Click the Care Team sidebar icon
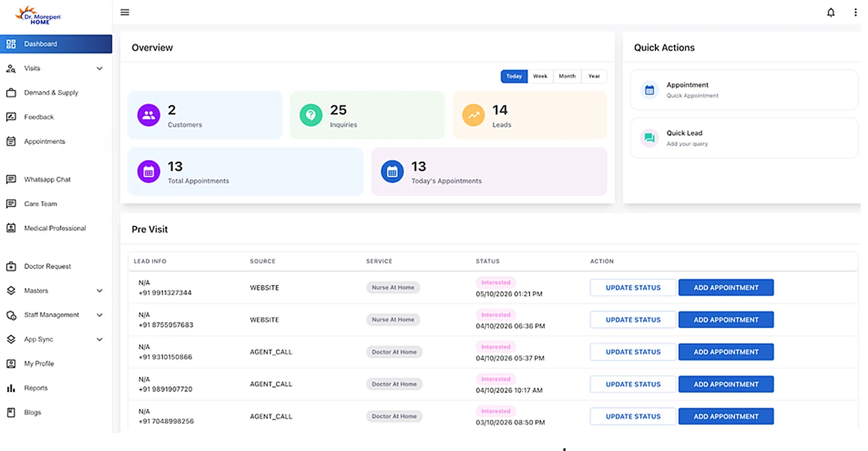The height and width of the screenshot is (451, 868). 11,203
